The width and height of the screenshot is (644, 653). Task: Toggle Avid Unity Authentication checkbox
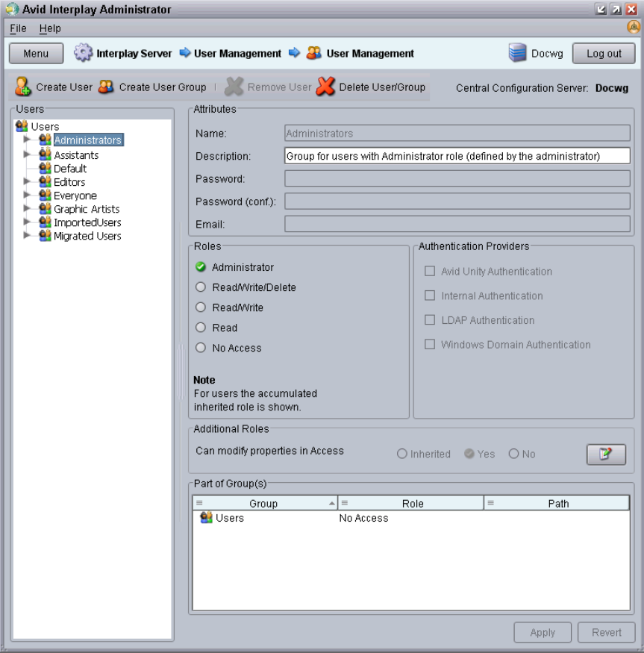click(x=430, y=271)
